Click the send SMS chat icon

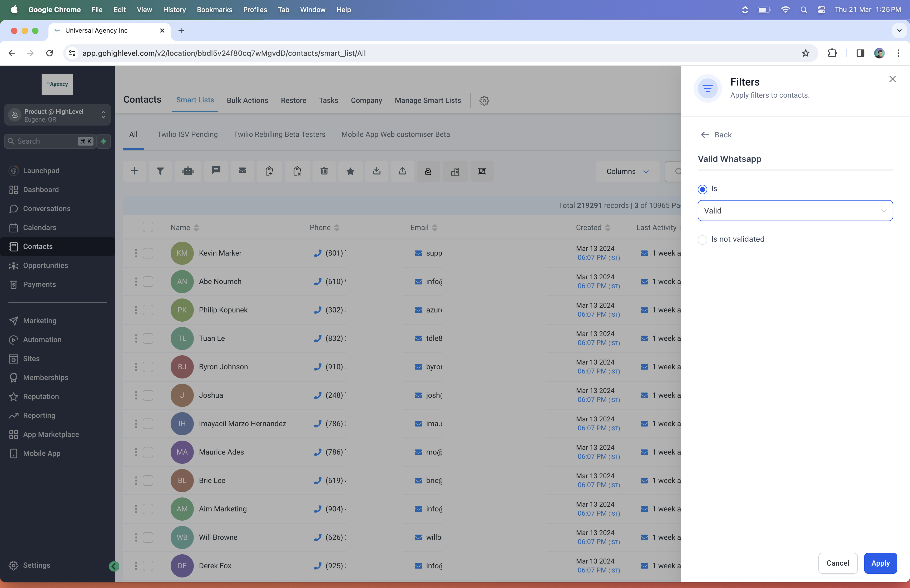[x=216, y=171]
